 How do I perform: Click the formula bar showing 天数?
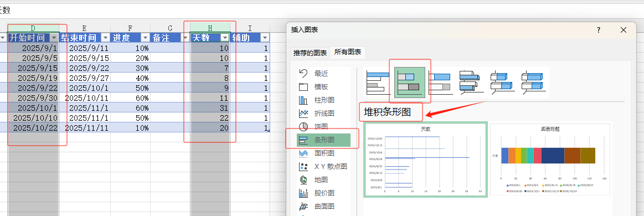click(x=322, y=10)
